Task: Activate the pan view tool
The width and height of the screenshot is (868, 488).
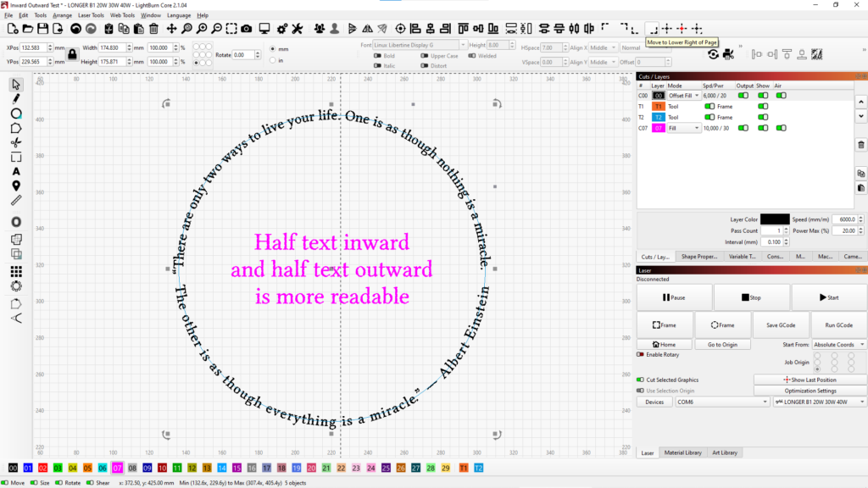Action: [171, 29]
